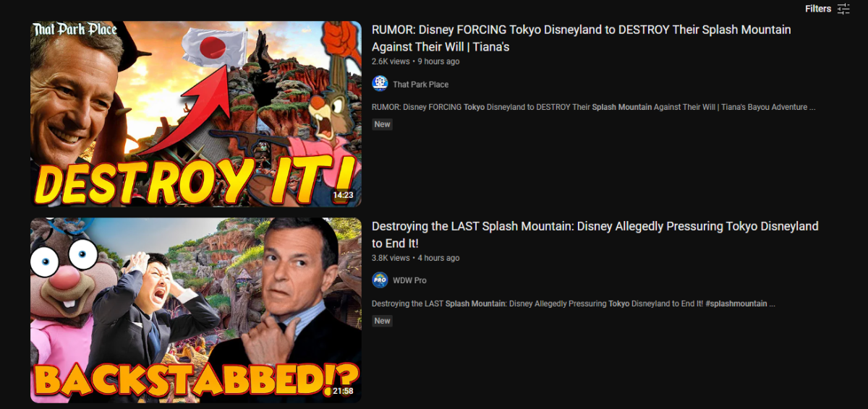Click the 21:58 duration badge
This screenshot has height=409, width=868.
tap(343, 391)
